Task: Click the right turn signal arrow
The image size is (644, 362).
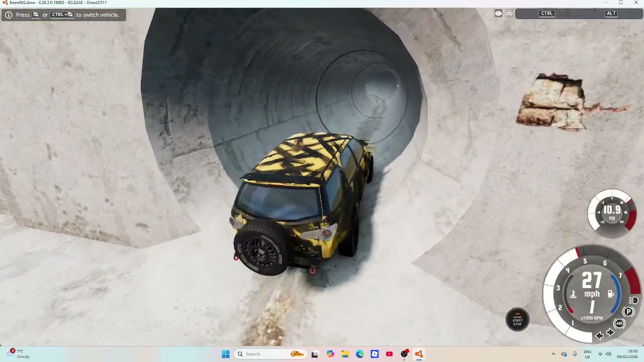Action: point(610,333)
